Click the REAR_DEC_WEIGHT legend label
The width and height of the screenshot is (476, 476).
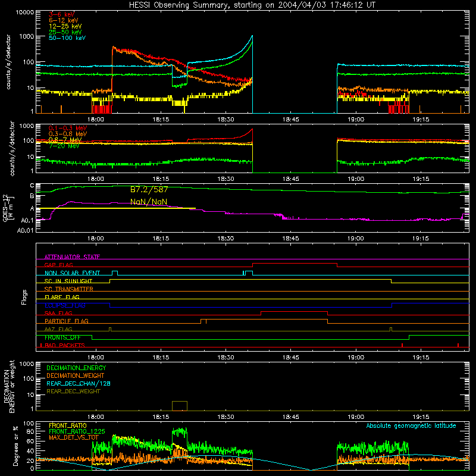(x=73, y=392)
